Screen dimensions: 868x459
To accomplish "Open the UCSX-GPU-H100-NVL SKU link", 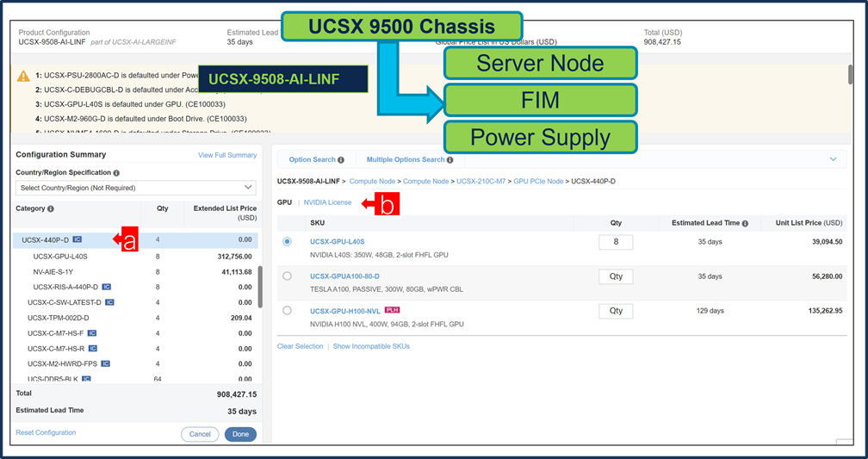I will click(345, 311).
